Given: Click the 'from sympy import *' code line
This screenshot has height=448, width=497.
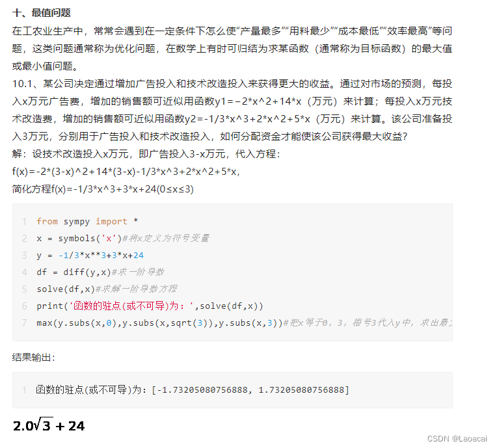Looking at the screenshot, I should tap(87, 221).
